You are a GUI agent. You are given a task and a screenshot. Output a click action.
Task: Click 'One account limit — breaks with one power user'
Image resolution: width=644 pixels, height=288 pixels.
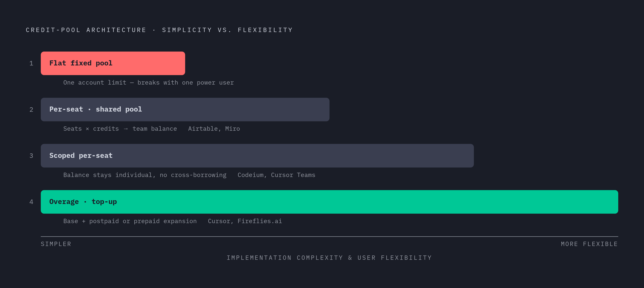pyautogui.click(x=148, y=82)
